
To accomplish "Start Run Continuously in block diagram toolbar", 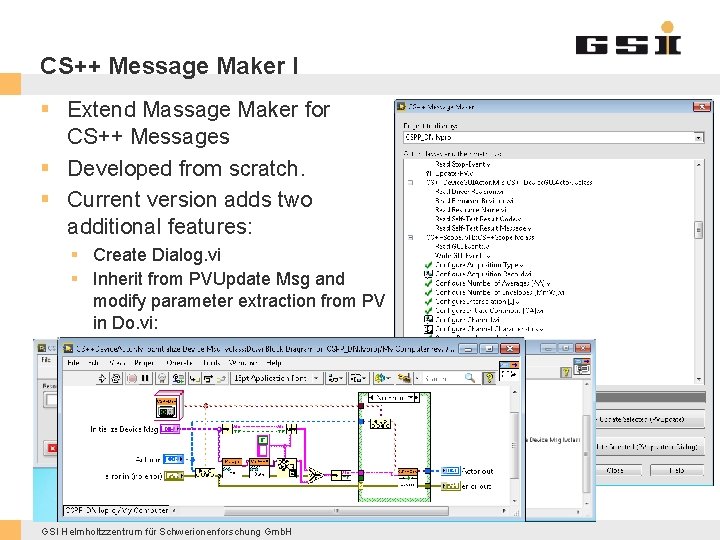I will click(116, 378).
